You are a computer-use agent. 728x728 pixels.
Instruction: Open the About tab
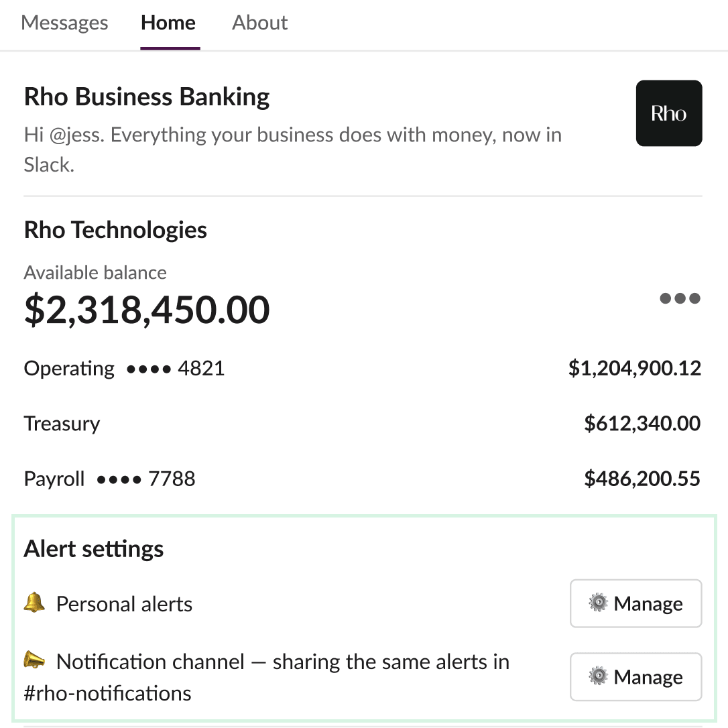coord(260,23)
